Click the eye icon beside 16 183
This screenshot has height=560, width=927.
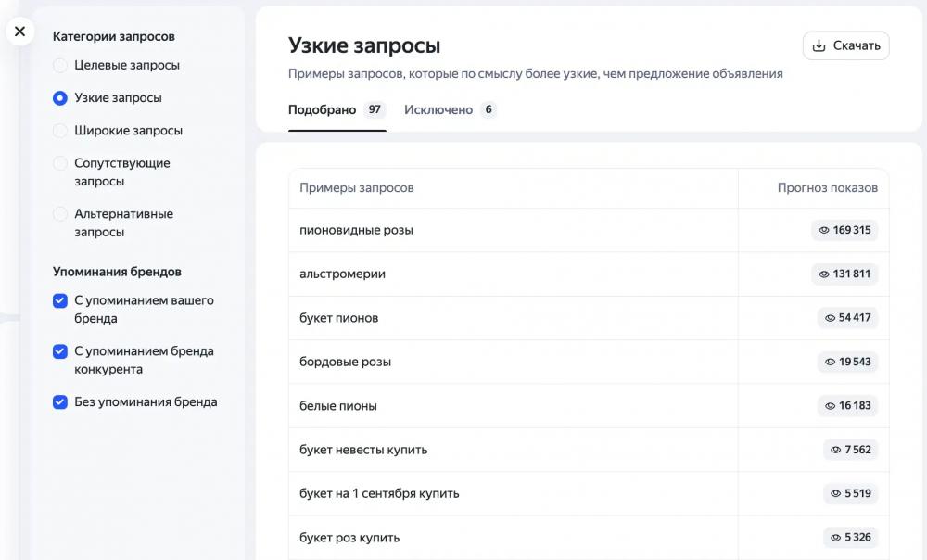pyautogui.click(x=830, y=406)
